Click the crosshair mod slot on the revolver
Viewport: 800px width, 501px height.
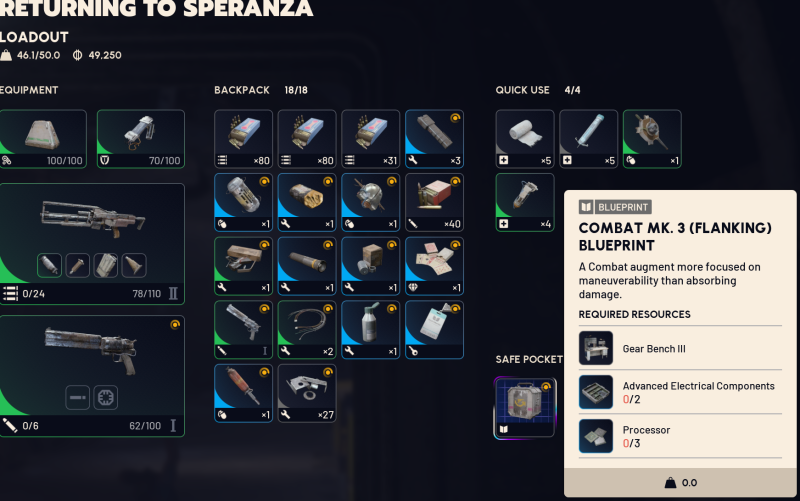(x=106, y=397)
